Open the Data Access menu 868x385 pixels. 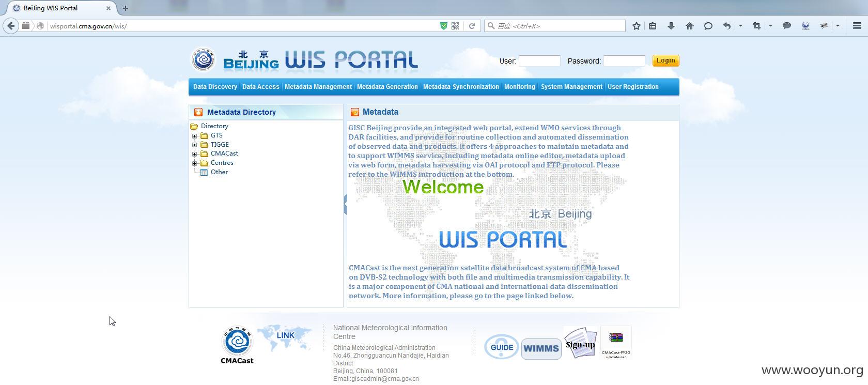click(261, 87)
